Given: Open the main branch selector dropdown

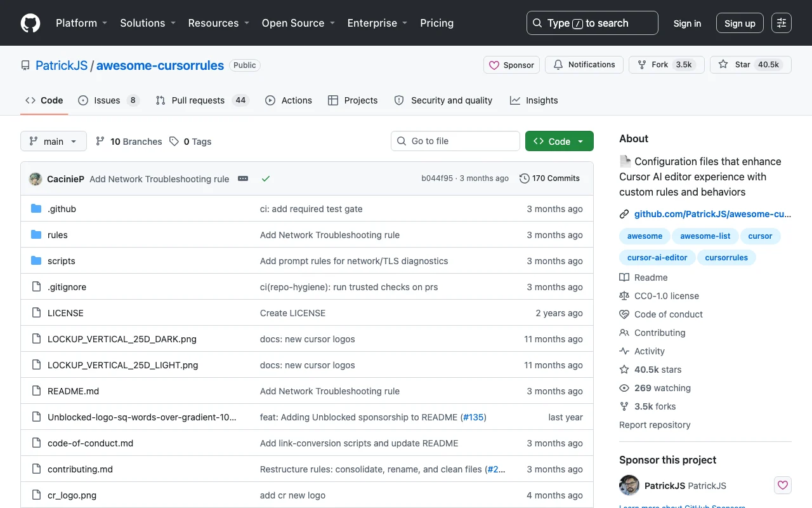Looking at the screenshot, I should click(x=53, y=141).
